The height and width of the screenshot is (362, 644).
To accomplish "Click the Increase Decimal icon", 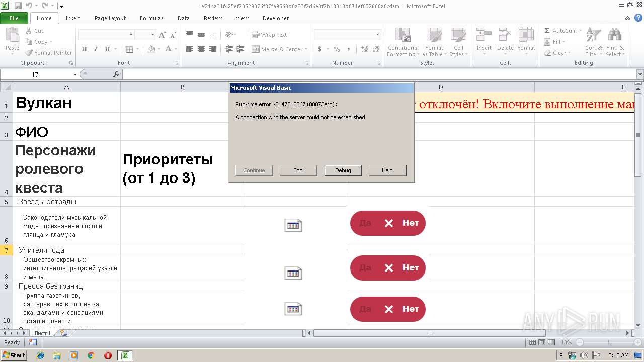I will (365, 49).
